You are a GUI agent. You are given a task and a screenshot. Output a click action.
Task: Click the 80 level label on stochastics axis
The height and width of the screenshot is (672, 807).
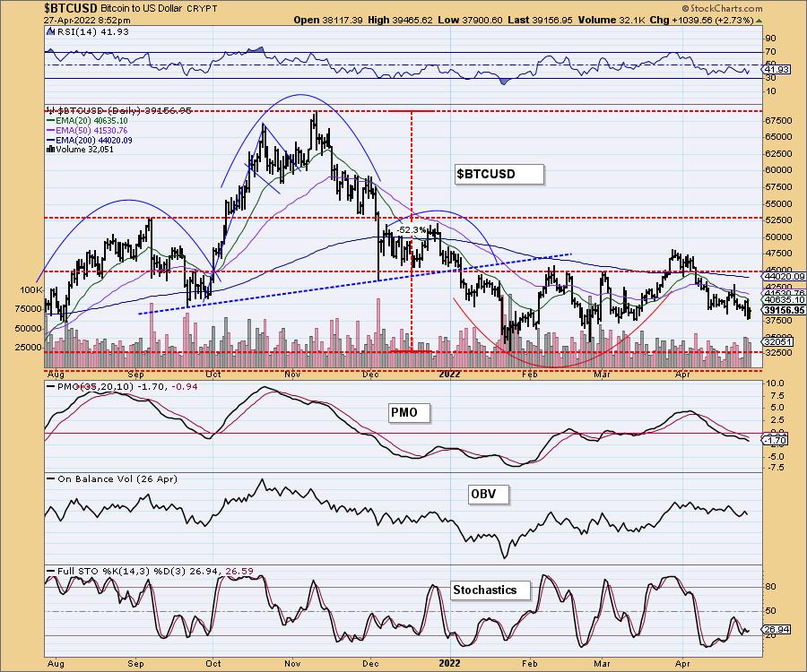click(x=771, y=587)
